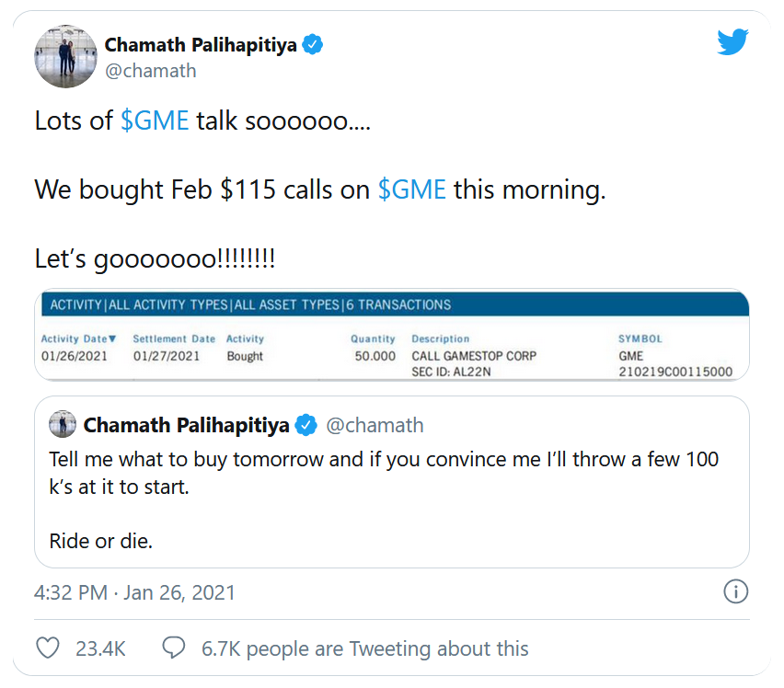Screen dimensions: 784x688
Task: Open the tweet info icon
Action: coord(735,591)
